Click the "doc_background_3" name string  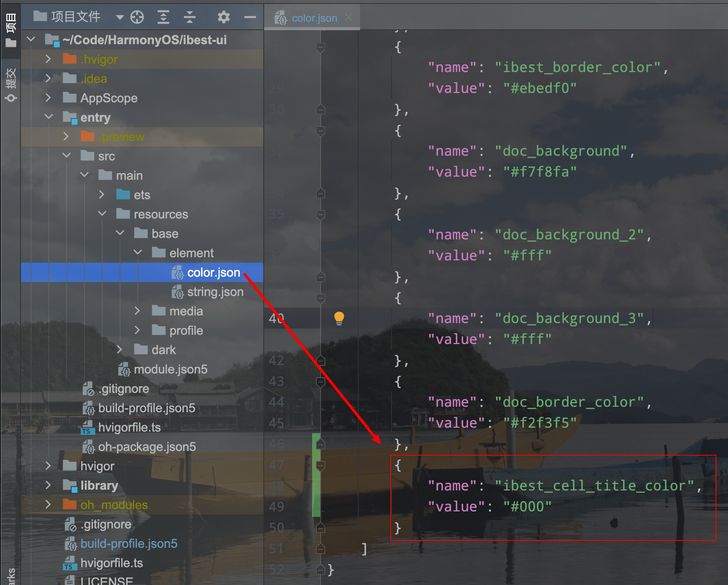tap(569, 318)
